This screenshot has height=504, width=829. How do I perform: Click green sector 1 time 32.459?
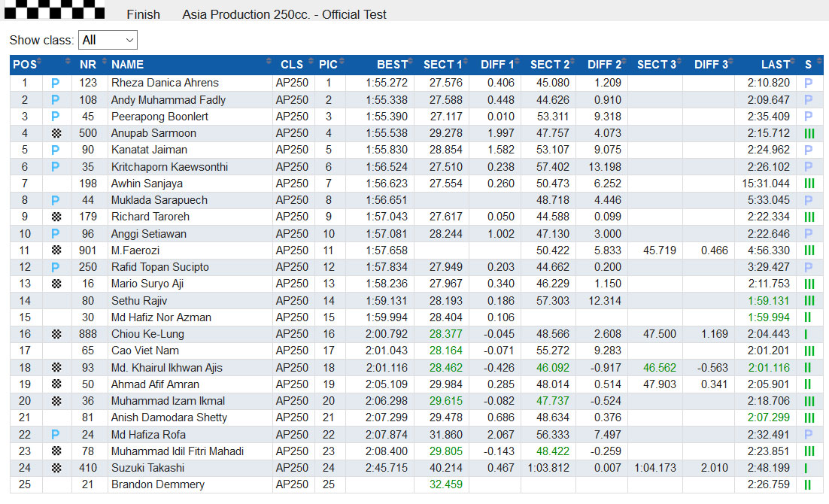click(x=445, y=484)
